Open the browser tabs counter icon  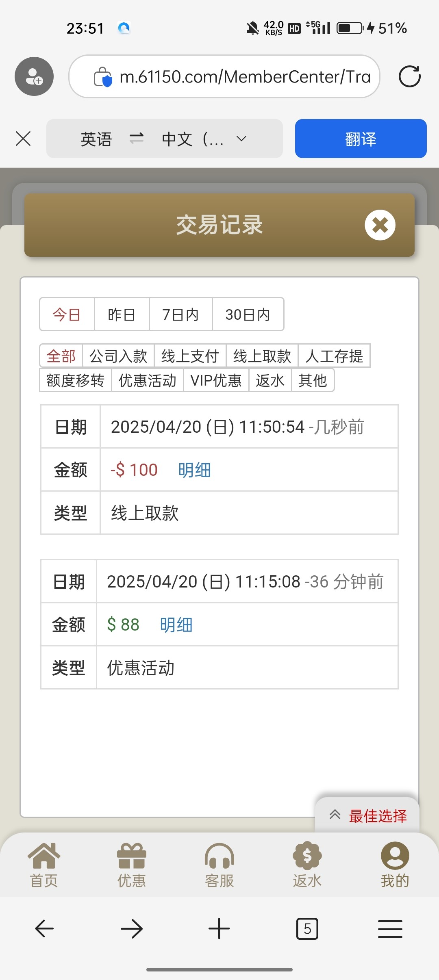tap(307, 929)
